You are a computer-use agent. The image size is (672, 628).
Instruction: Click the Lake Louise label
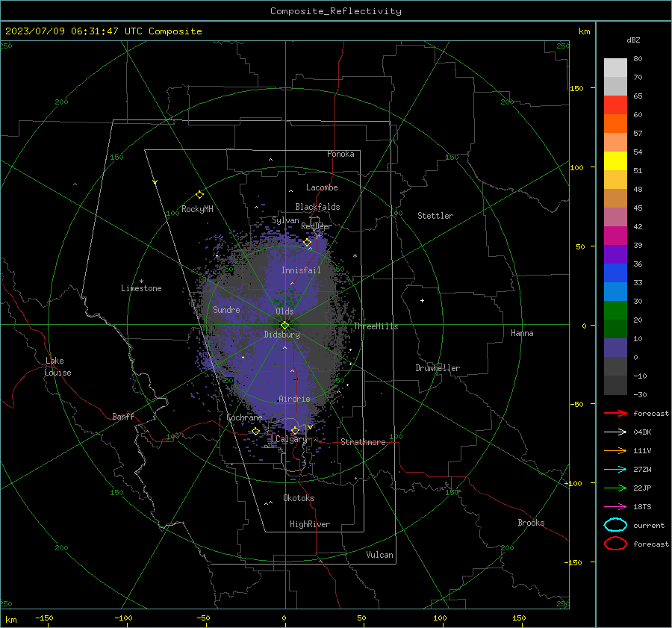pos(57,367)
